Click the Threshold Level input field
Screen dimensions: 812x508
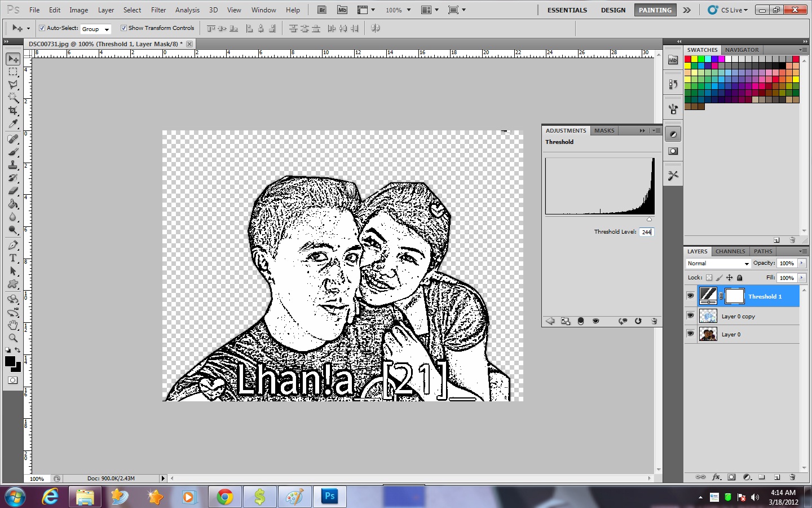pos(646,231)
